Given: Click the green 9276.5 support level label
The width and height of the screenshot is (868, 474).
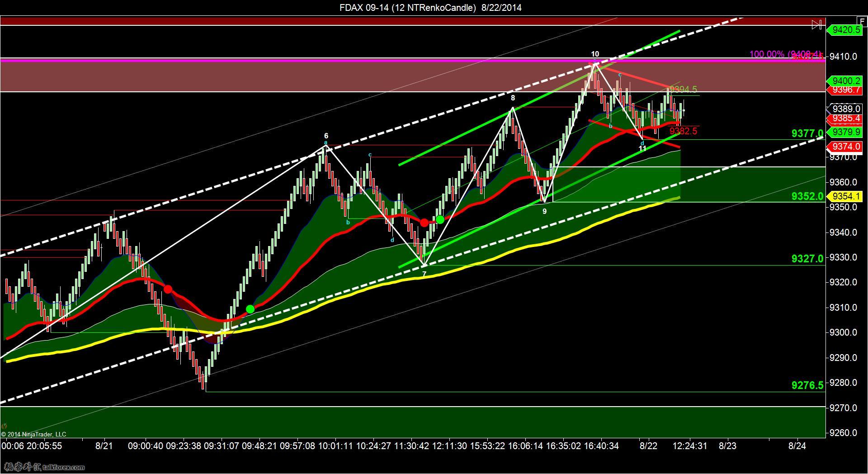Looking at the screenshot, I should pos(807,385).
